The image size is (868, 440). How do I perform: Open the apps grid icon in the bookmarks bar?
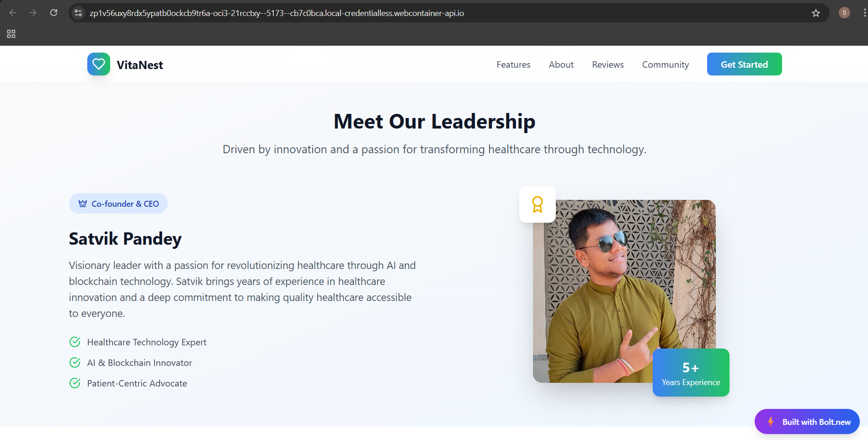click(x=11, y=34)
